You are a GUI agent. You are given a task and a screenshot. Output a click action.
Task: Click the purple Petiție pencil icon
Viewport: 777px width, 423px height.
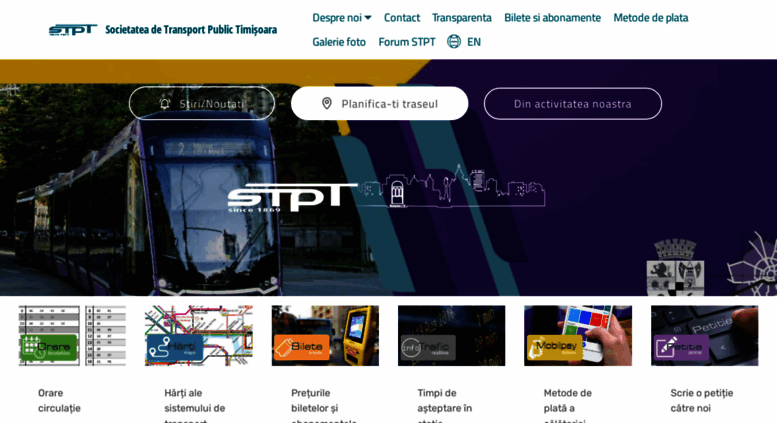(664, 348)
